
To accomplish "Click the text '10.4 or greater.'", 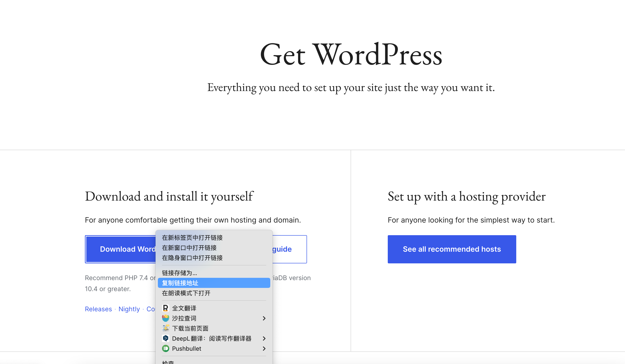I will [x=108, y=289].
